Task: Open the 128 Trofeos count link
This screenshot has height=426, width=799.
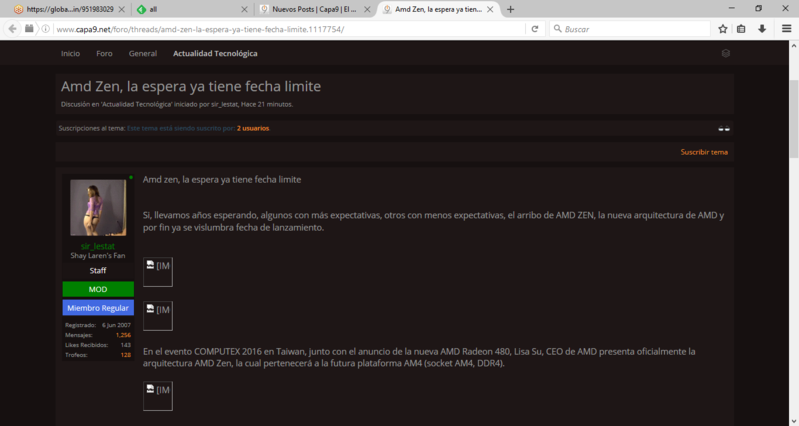Action: 126,355
